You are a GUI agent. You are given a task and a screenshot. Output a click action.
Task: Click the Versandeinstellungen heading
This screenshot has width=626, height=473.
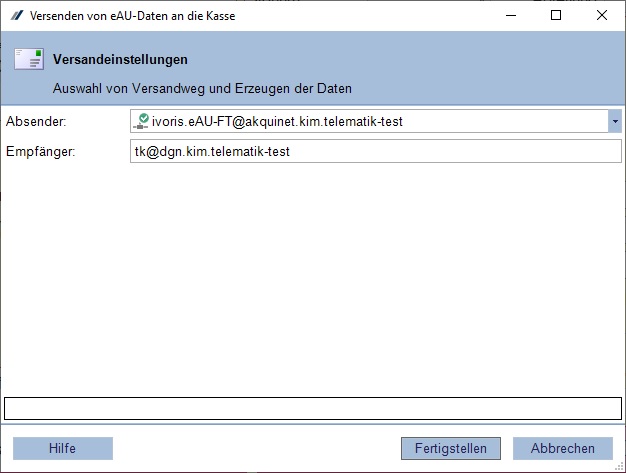120,59
